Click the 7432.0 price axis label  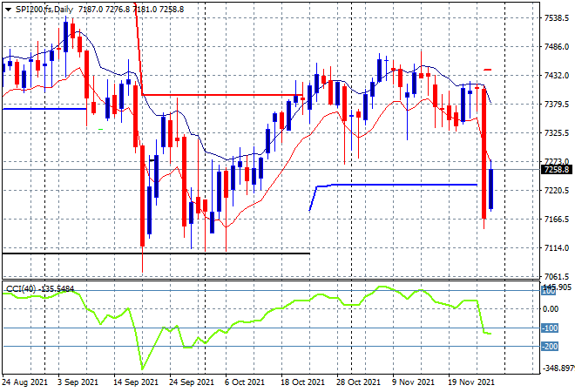pos(557,75)
